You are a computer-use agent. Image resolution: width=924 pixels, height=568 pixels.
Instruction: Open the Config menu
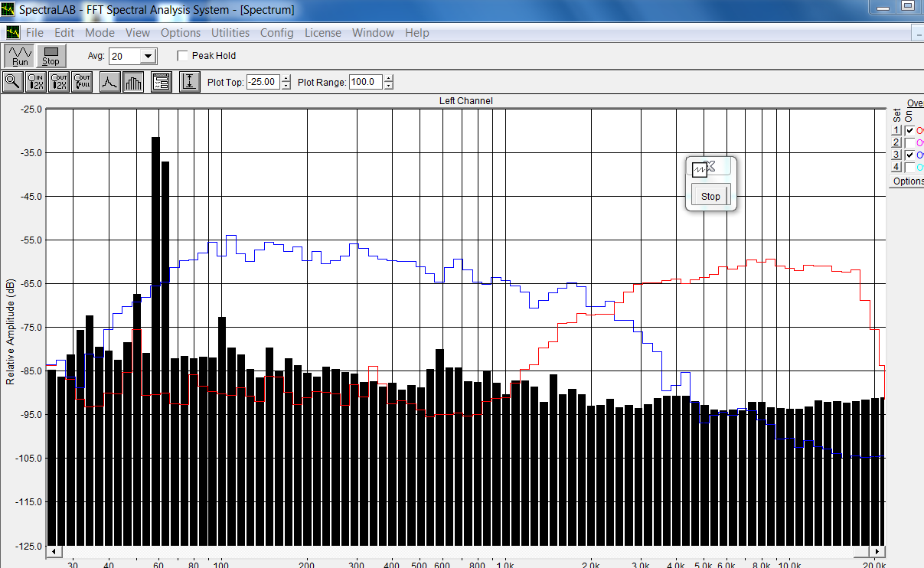click(x=277, y=33)
